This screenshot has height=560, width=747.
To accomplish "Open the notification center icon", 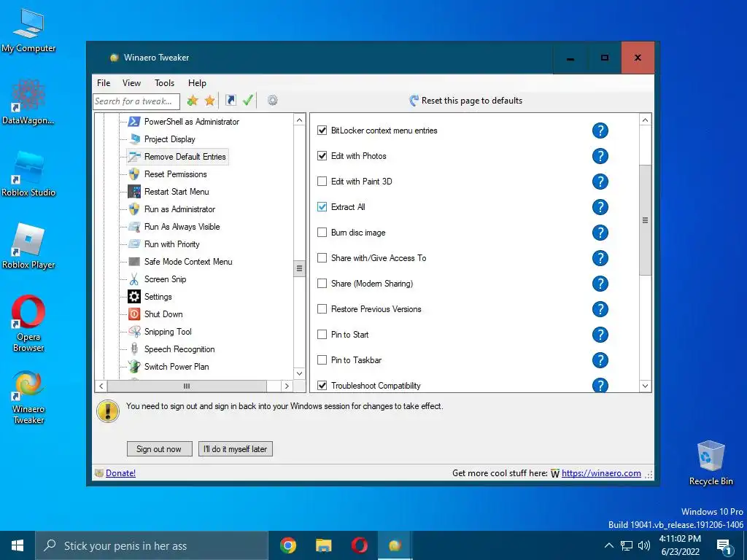I will click(x=724, y=546).
